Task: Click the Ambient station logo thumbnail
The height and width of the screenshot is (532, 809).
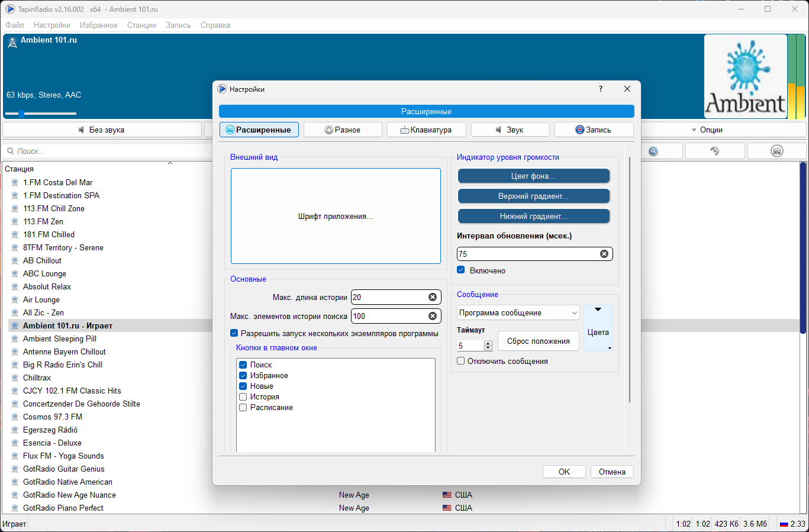Action: pyautogui.click(x=746, y=76)
